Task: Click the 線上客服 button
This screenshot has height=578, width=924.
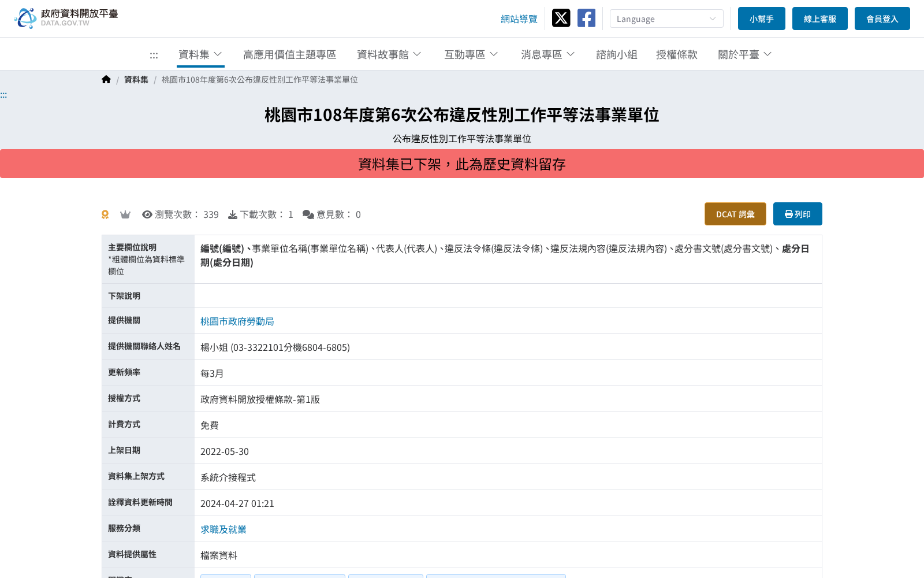Action: [820, 18]
